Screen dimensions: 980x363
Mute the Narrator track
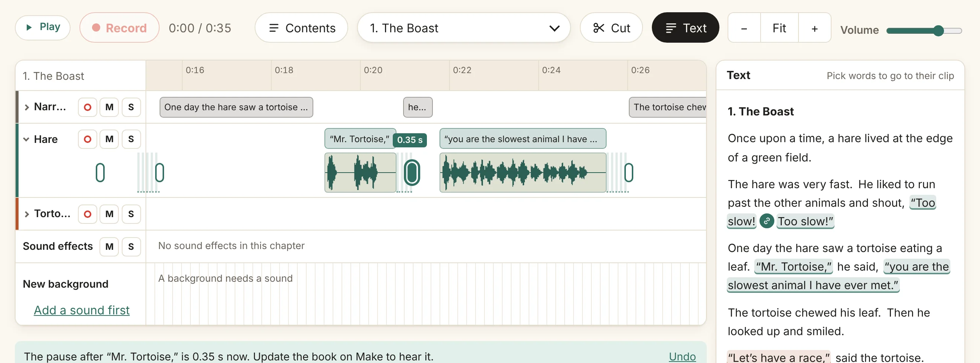109,107
